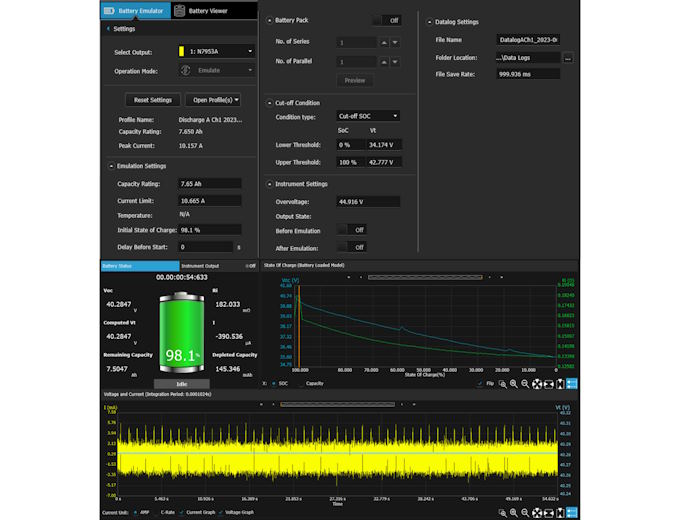Fit vertical axis in Voltage and Current graph

560,513
